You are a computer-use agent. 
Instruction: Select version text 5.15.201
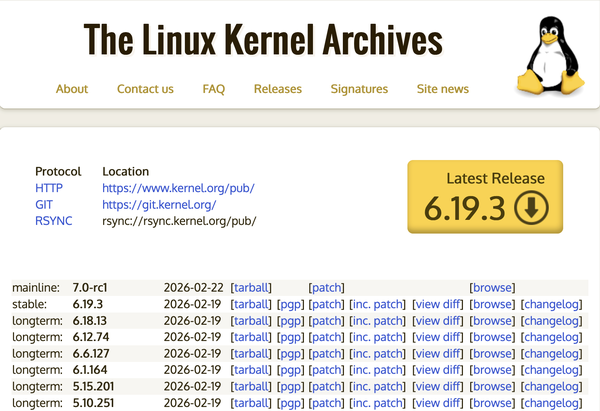[93, 387]
